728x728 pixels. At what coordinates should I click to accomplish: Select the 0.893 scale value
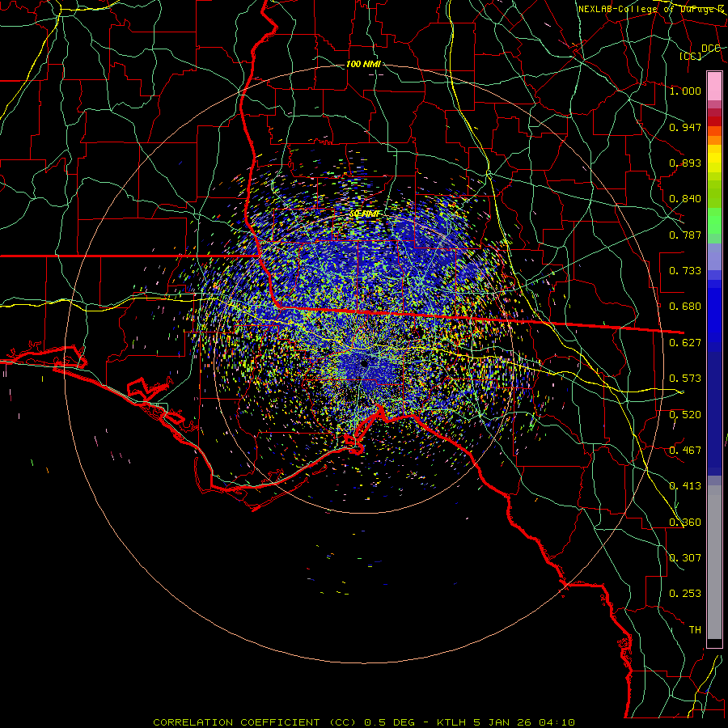pos(685,163)
